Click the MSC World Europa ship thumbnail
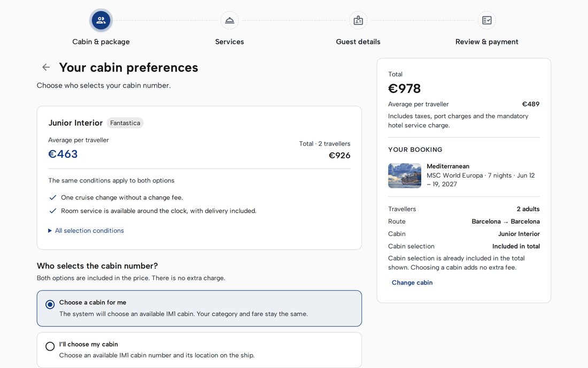The width and height of the screenshot is (588, 368). [405, 175]
